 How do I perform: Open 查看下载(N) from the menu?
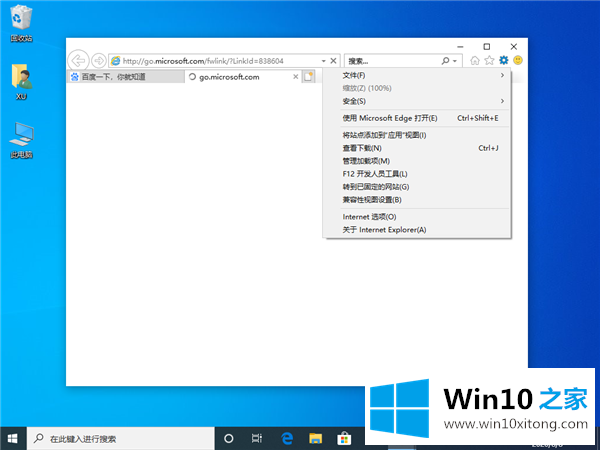point(417,148)
